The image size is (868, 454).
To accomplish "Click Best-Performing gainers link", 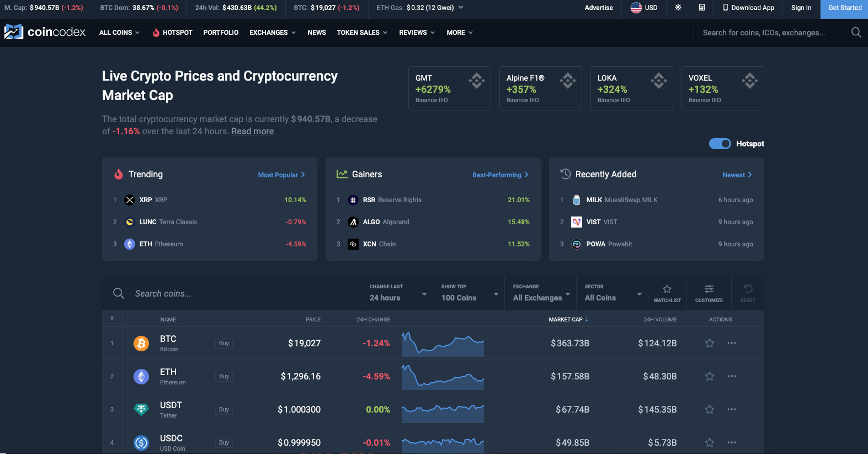I will click(500, 175).
